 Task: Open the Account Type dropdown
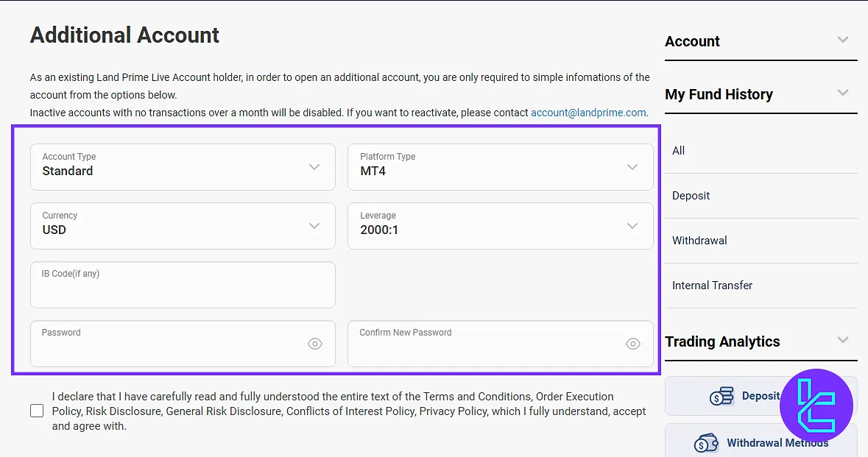tap(183, 167)
